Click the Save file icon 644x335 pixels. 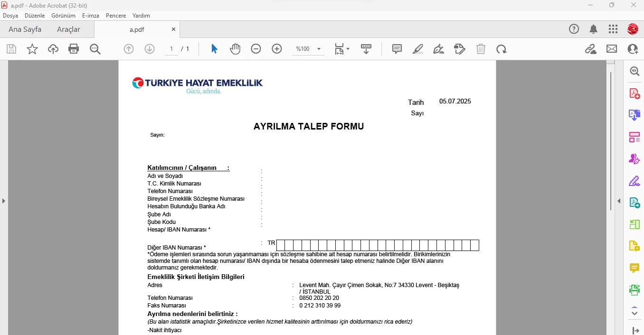[x=11, y=49]
